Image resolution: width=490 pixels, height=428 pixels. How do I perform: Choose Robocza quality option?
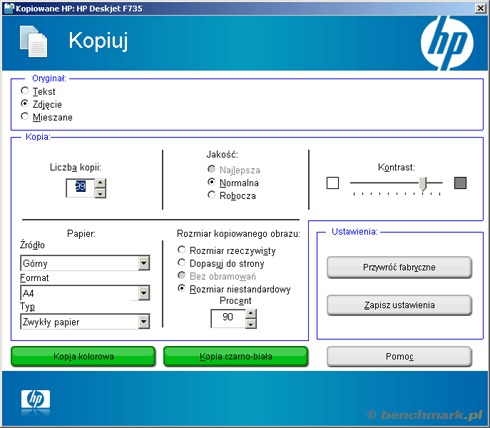click(x=232, y=196)
